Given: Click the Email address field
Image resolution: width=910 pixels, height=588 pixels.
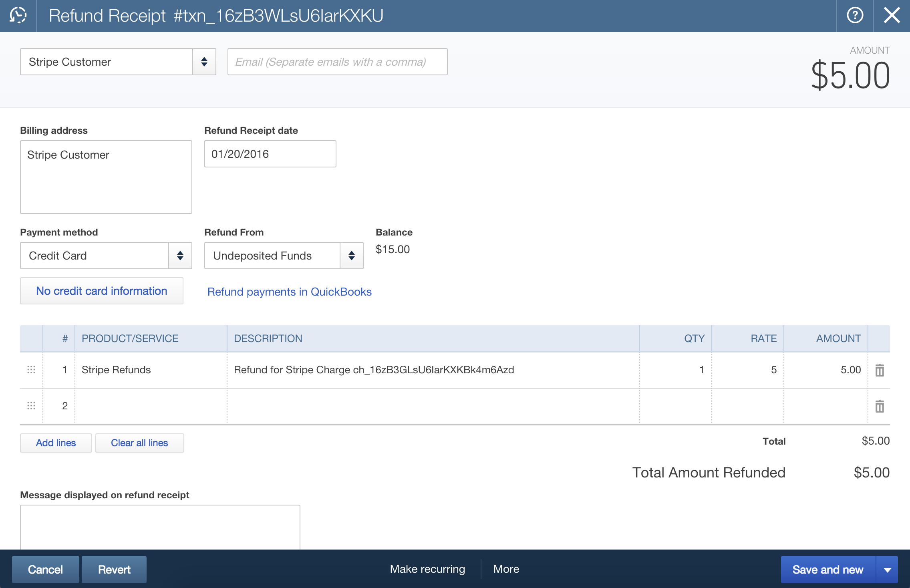Looking at the screenshot, I should point(337,62).
